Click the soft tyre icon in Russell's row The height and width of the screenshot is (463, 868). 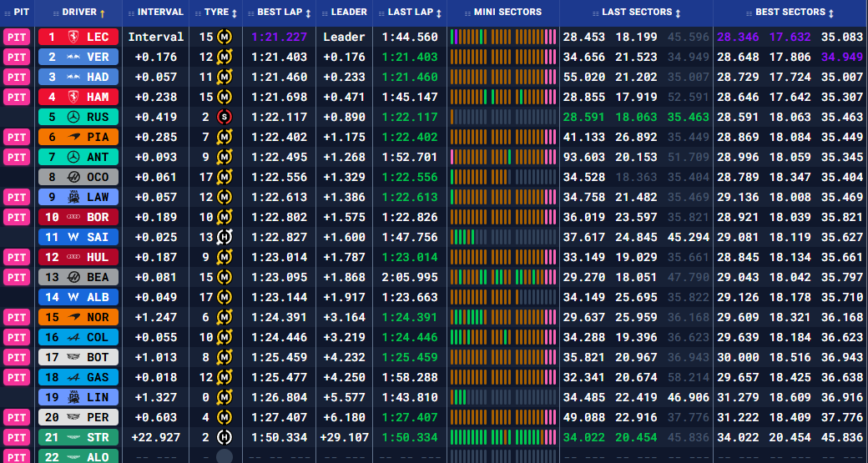(224, 117)
